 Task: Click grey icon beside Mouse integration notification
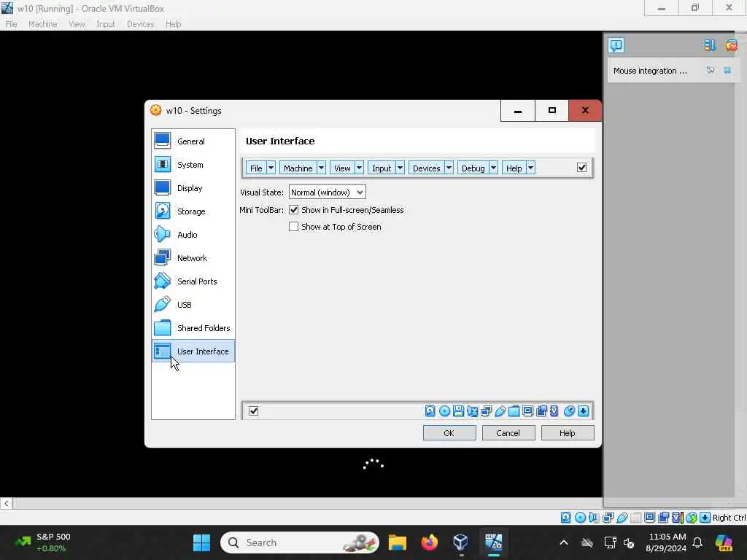(711, 70)
